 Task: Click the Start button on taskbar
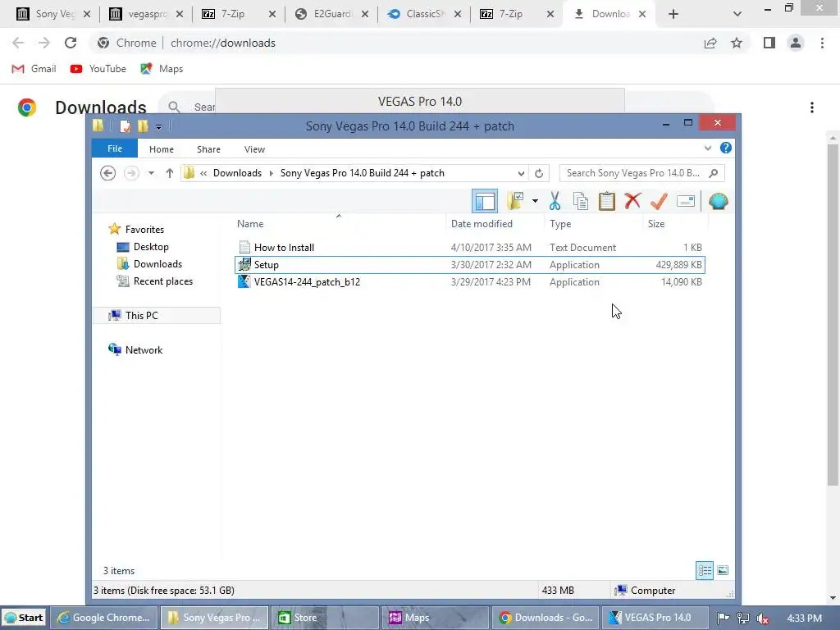(x=24, y=618)
